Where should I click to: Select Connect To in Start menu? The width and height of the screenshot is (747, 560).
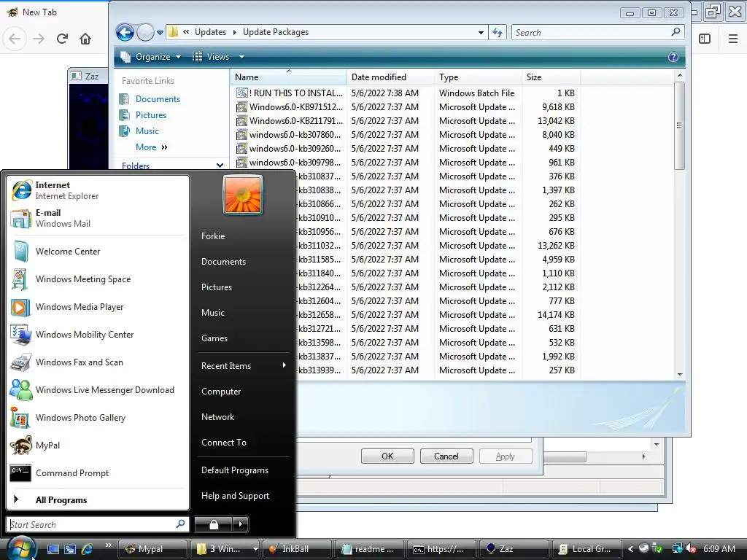point(244,443)
